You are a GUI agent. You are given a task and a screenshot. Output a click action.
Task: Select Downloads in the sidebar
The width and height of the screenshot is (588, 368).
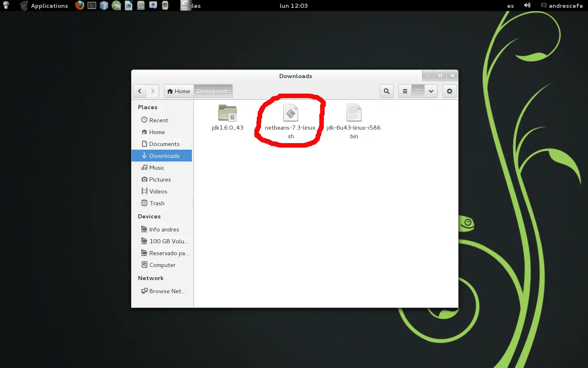pyautogui.click(x=162, y=156)
